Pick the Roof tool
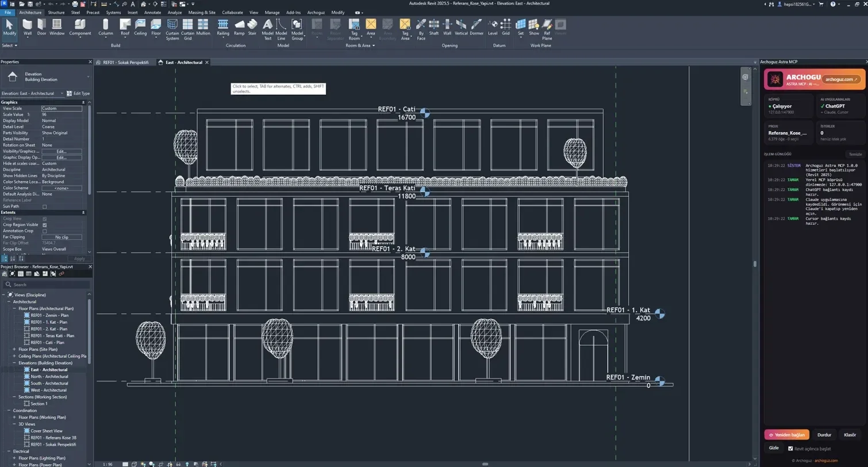 (x=125, y=26)
